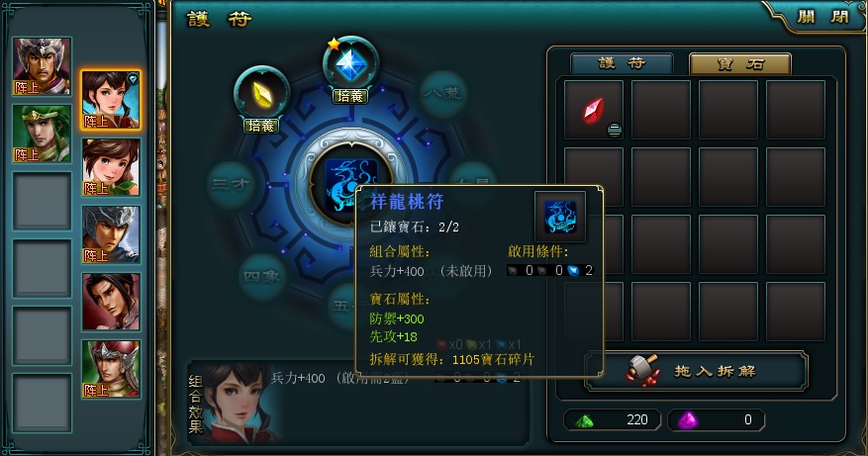The height and width of the screenshot is (456, 868).
Task: Click the purple gem currency icon
Action: pyautogui.click(x=687, y=420)
